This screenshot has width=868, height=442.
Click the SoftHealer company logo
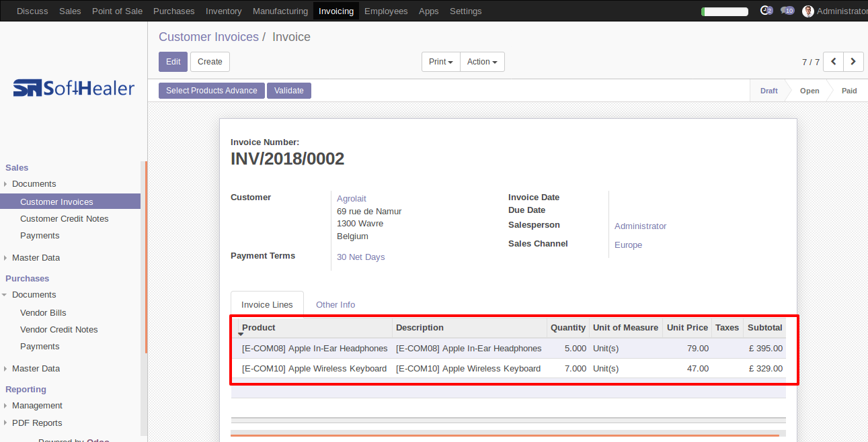74,88
